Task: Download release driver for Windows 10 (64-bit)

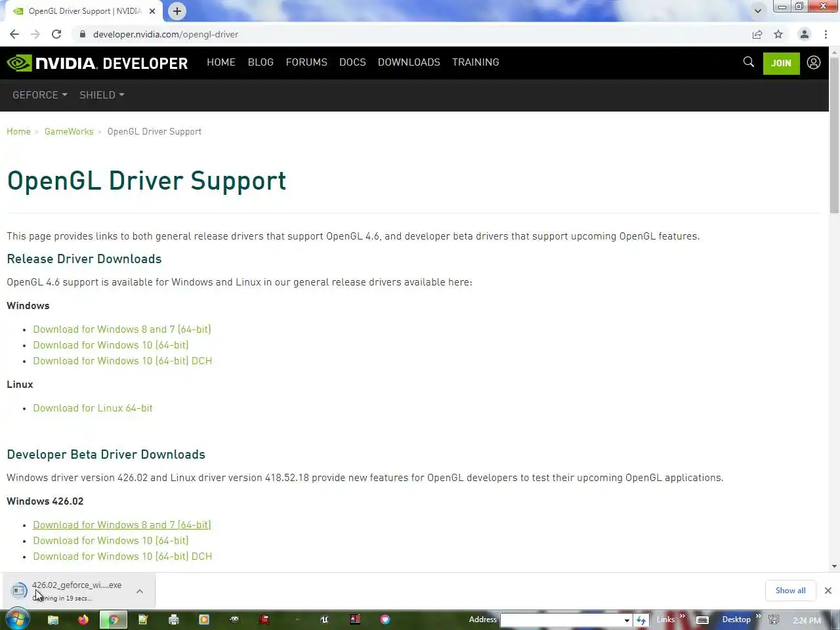Action: (111, 345)
